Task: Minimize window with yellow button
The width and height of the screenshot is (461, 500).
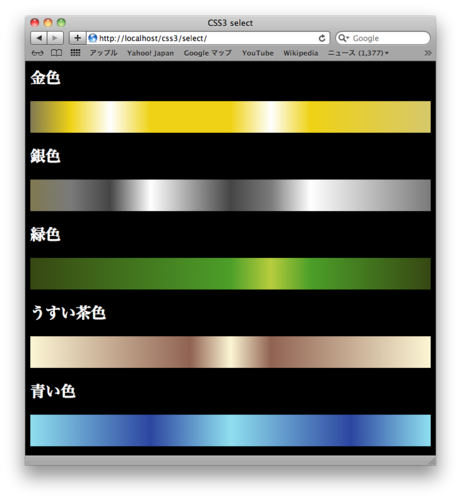Action: click(48, 23)
